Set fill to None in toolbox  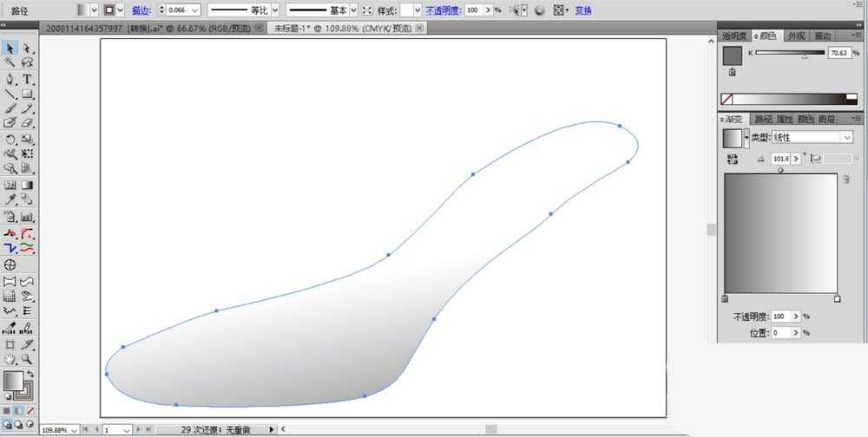pos(30,411)
